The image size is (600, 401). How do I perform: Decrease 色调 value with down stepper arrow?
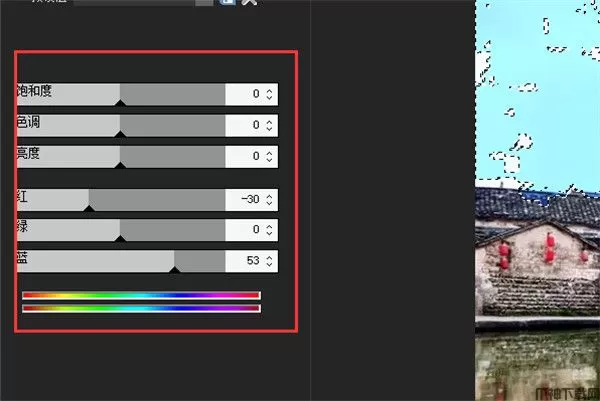pos(269,129)
